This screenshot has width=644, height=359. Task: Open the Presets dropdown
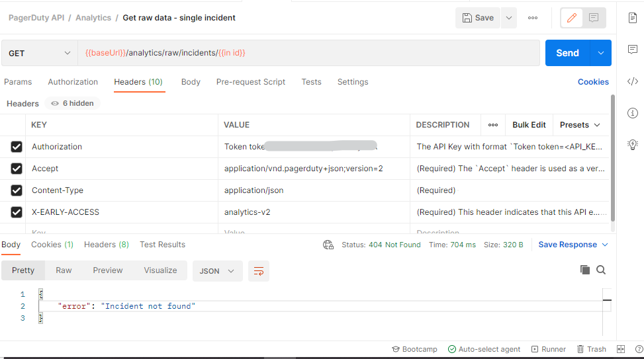(x=580, y=125)
